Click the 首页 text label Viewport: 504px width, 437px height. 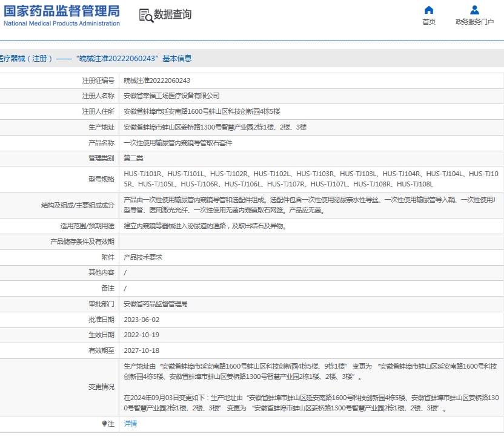click(x=429, y=22)
